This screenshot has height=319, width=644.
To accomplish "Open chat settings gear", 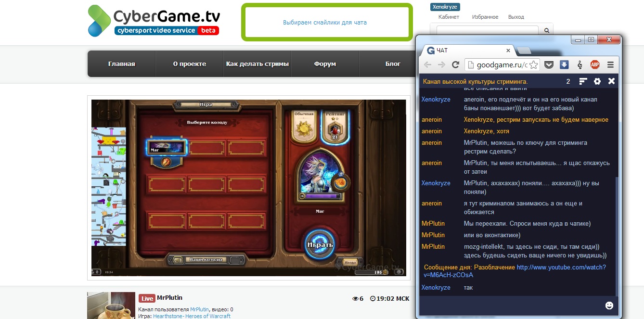I will coord(597,81).
